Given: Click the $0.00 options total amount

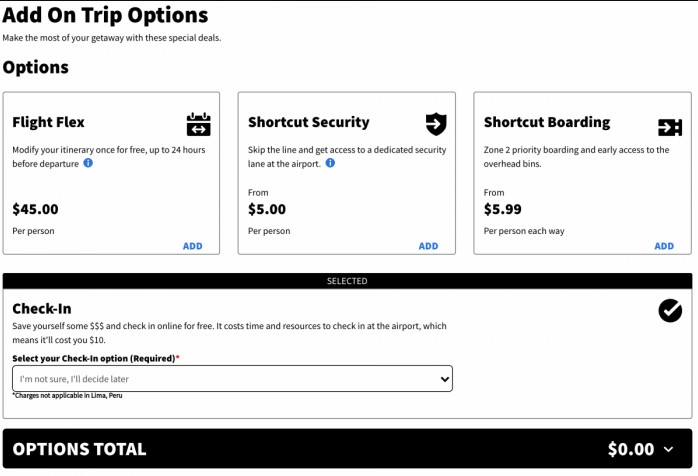Looking at the screenshot, I should 630,450.
